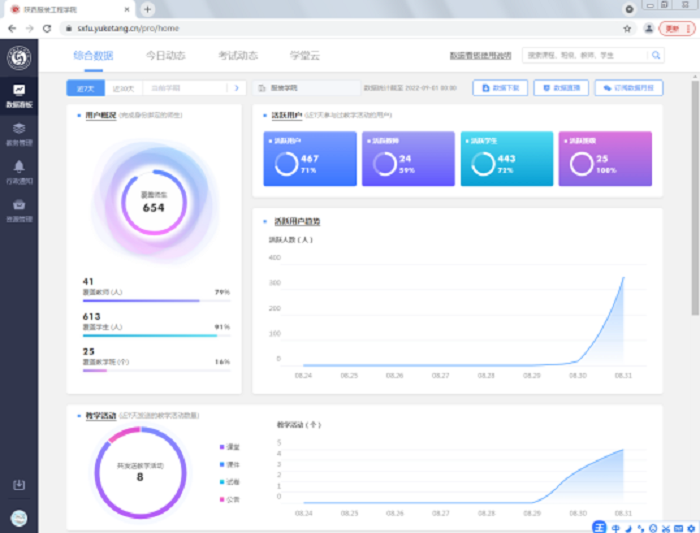Click the 数据下载 button
The image size is (700, 533).
point(499,88)
